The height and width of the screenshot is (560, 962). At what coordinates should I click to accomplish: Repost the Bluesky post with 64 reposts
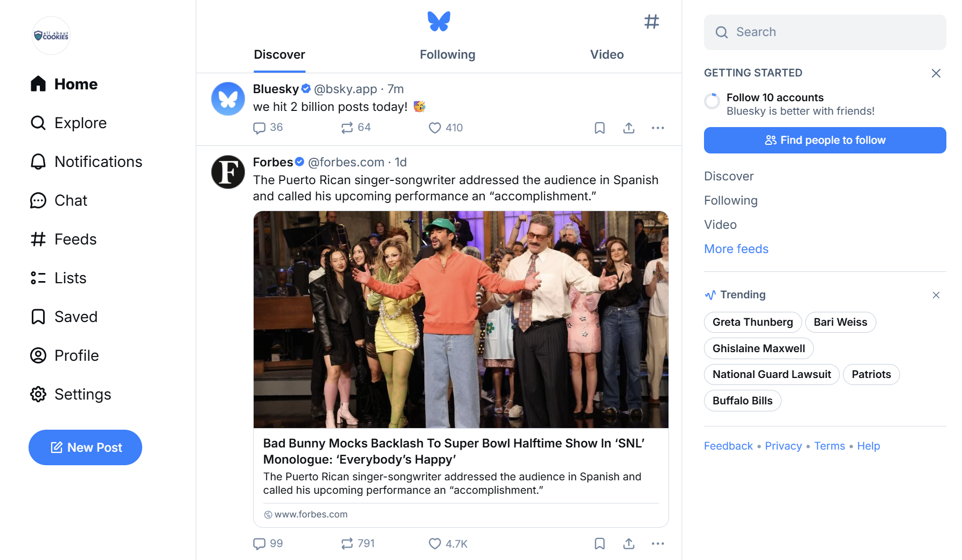point(347,128)
